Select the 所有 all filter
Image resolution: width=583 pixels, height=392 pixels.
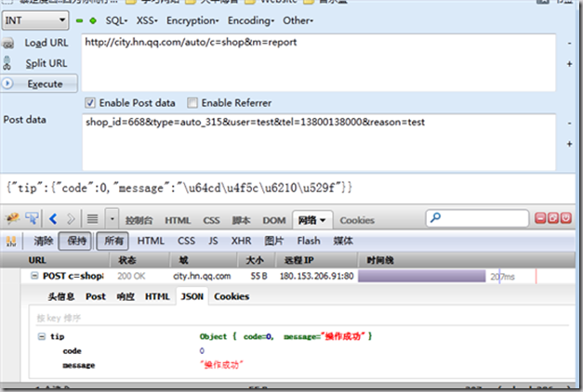113,241
